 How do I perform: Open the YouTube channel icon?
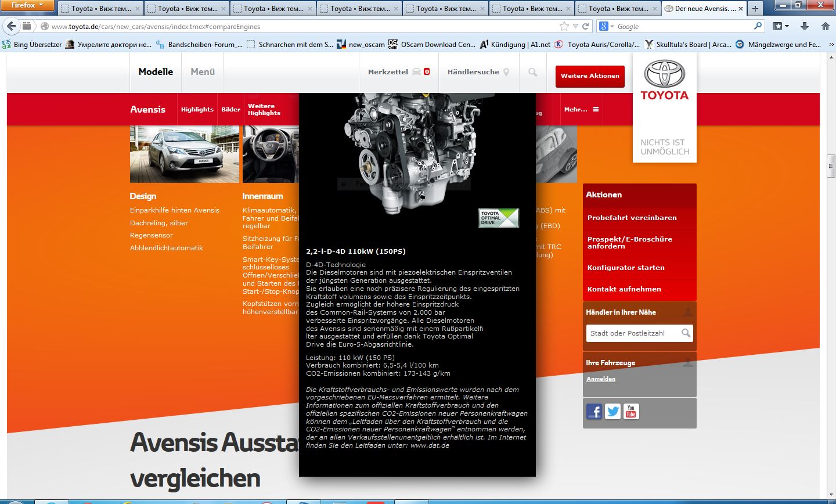coord(631,412)
